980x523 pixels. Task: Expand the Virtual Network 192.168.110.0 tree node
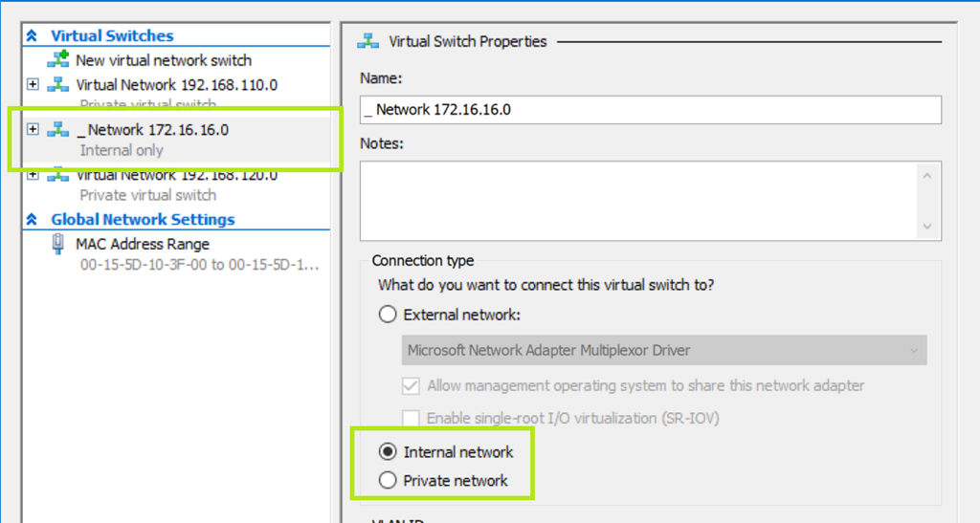click(33, 84)
